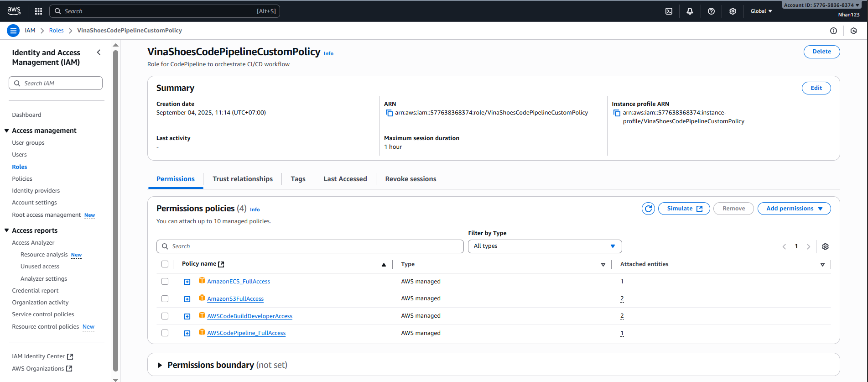Viewport: 868px width, 382px height.
Task: Open the Add permissions dropdown
Action: point(794,209)
